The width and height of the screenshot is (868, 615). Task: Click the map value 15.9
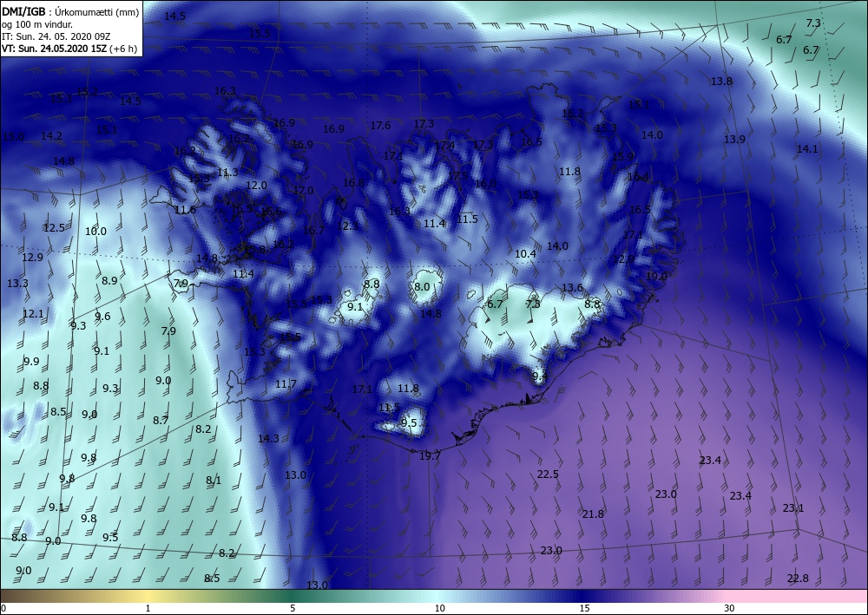click(622, 156)
